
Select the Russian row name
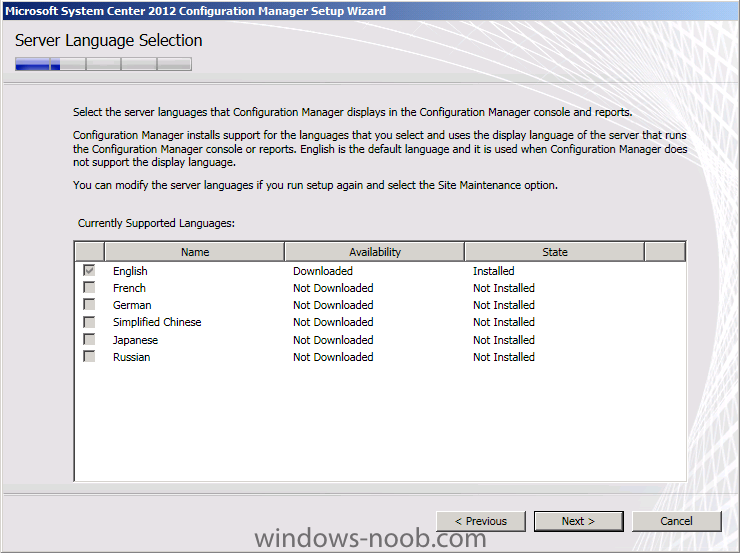[132, 357]
